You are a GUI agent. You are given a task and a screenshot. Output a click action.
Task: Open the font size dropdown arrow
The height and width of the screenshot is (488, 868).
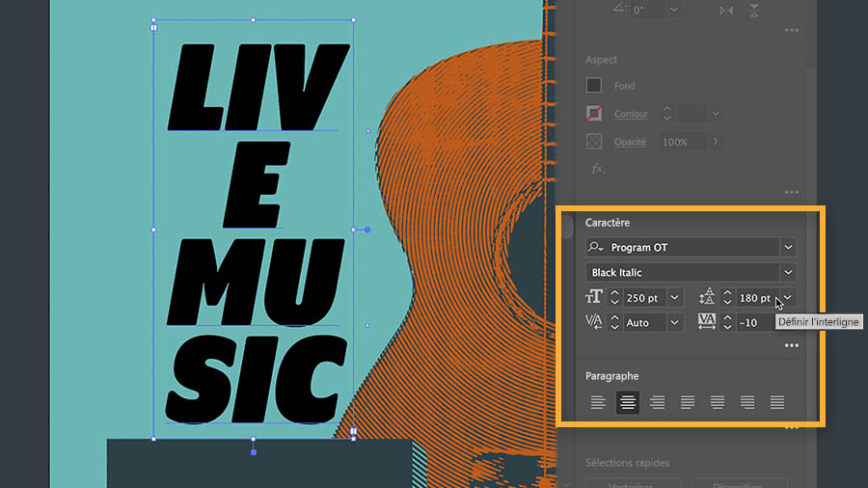(x=675, y=298)
